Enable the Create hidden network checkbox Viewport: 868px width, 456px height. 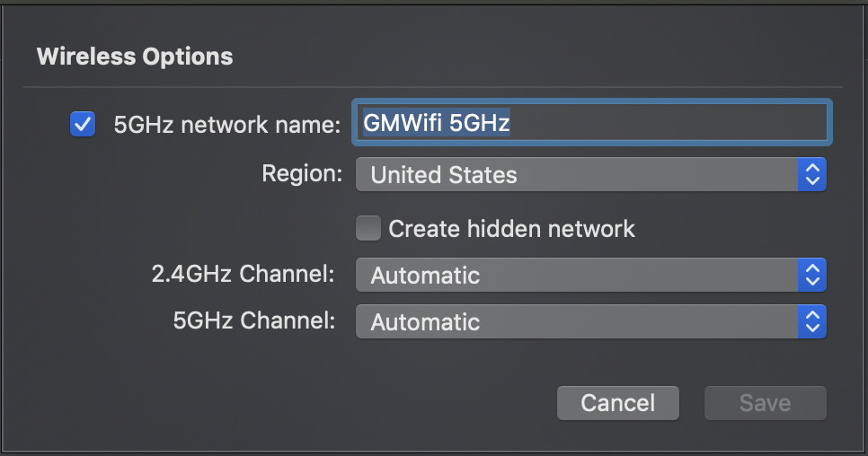(368, 228)
